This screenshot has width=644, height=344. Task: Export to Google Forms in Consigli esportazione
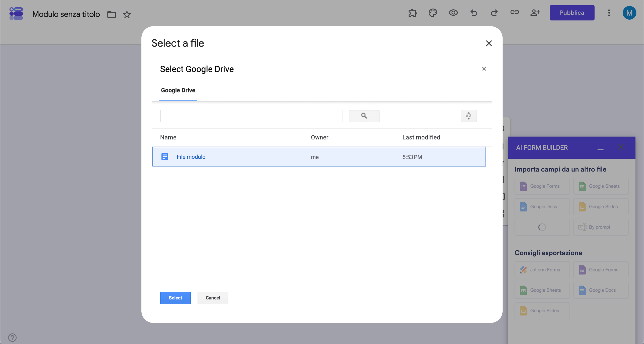pos(601,270)
